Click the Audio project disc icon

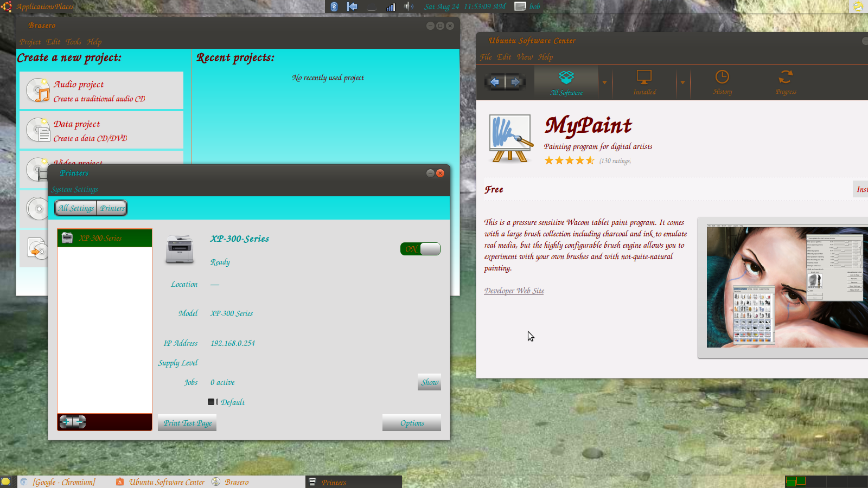tap(38, 91)
